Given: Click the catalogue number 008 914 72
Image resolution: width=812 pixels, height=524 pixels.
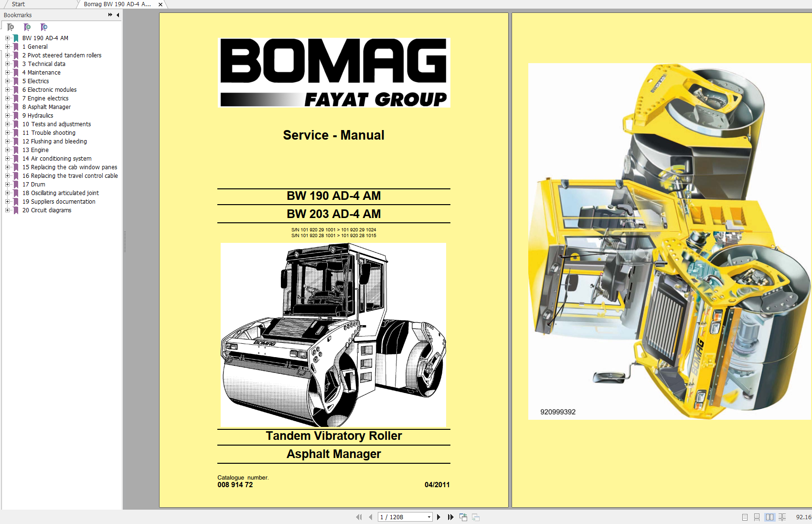Looking at the screenshot, I should (235, 485).
